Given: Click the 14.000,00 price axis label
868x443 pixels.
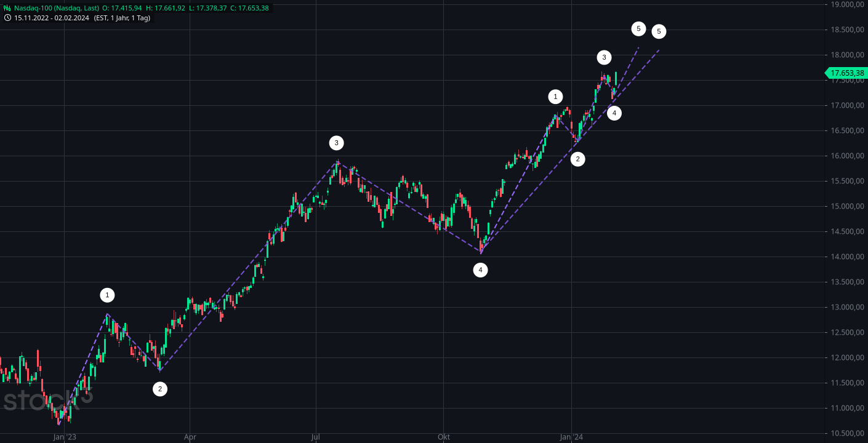Looking at the screenshot, I should coord(846,257).
